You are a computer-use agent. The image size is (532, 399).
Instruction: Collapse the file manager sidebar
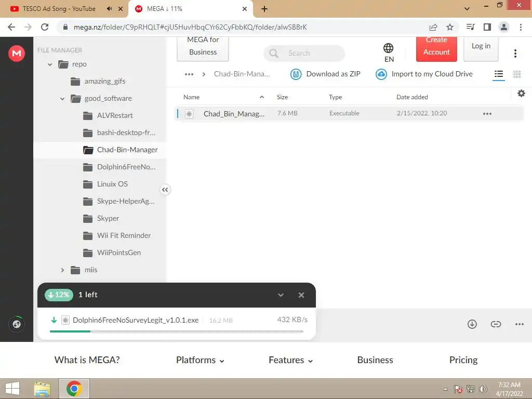coord(165,190)
